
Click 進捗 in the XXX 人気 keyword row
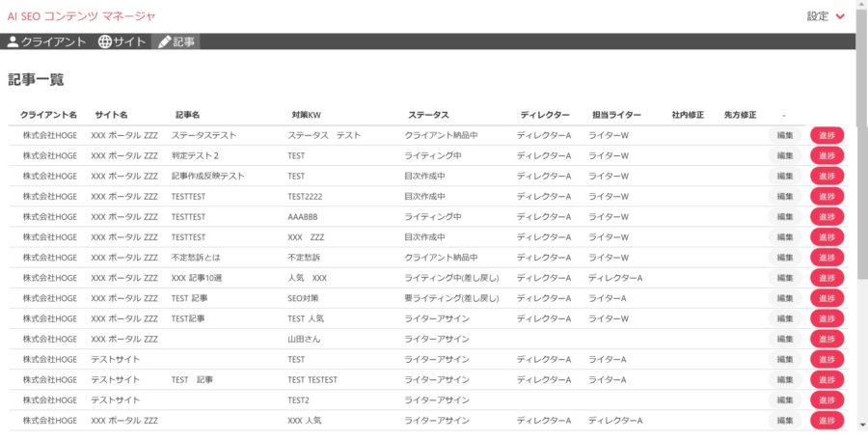coord(827,421)
